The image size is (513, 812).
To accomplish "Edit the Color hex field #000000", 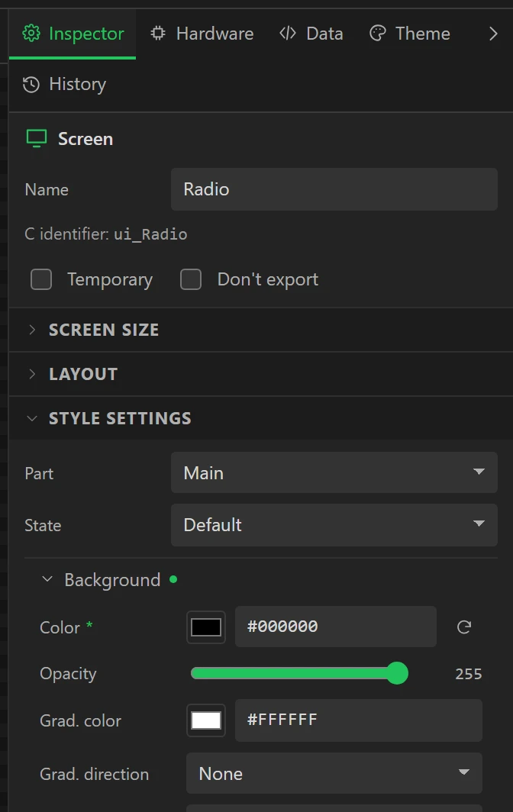I will point(336,627).
